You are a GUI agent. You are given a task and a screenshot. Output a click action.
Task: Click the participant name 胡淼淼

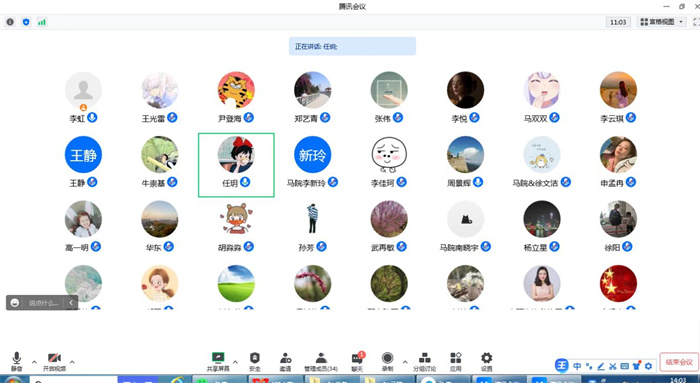coord(229,247)
